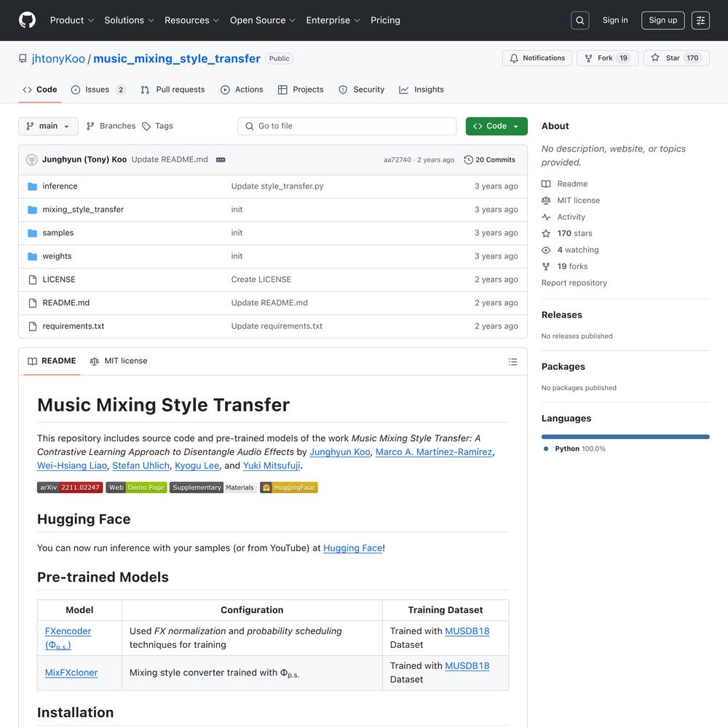This screenshot has width=728, height=728.
Task: Click the eye icon beside 4 watching
Action: [546, 250]
